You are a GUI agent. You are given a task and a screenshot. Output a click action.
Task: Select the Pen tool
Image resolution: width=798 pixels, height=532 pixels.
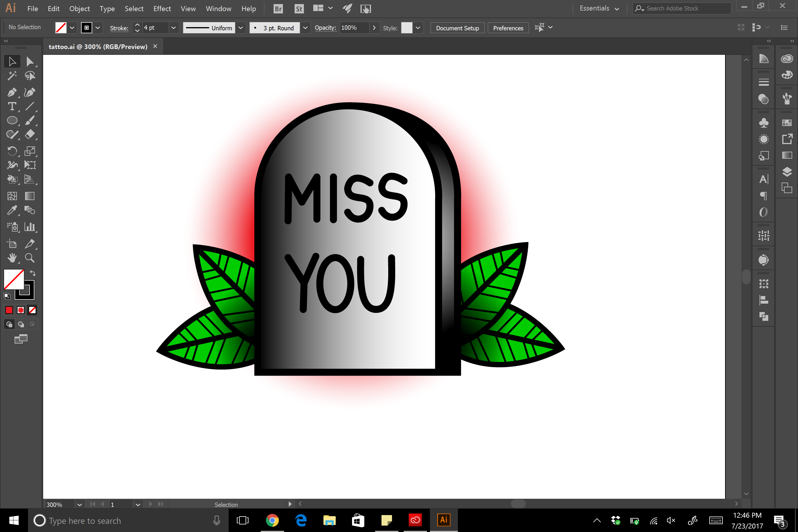coord(12,92)
